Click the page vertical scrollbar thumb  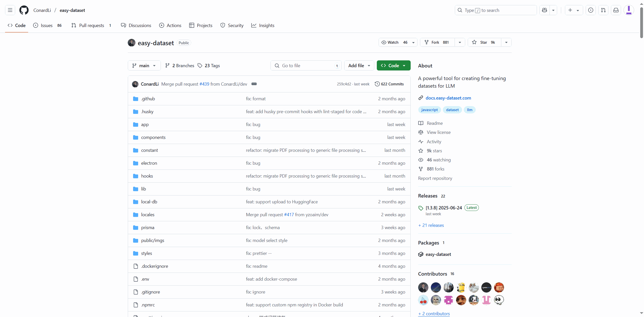tap(641, 23)
